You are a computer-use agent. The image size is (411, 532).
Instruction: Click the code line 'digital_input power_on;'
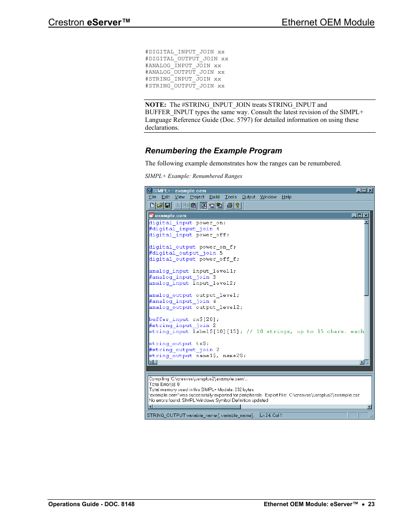[x=187, y=223]
